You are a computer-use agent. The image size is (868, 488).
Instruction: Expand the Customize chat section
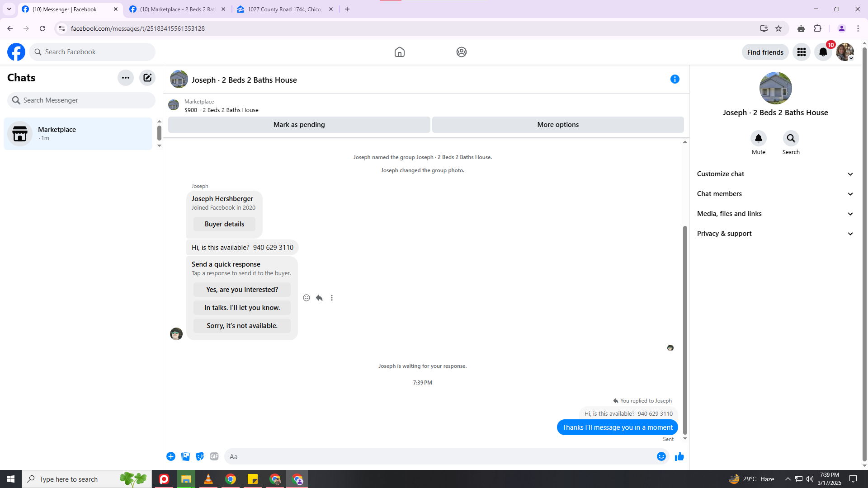[775, 174]
